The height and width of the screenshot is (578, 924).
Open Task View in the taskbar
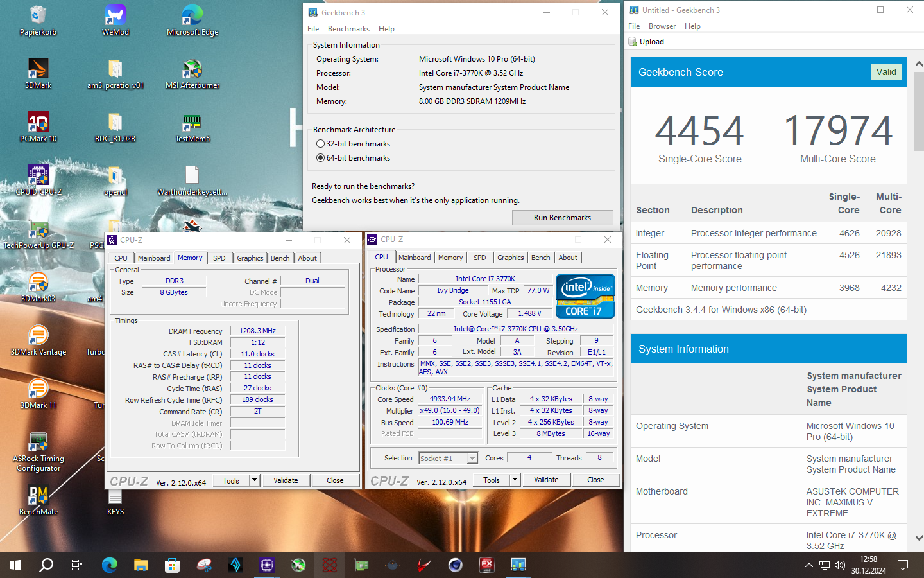77,565
